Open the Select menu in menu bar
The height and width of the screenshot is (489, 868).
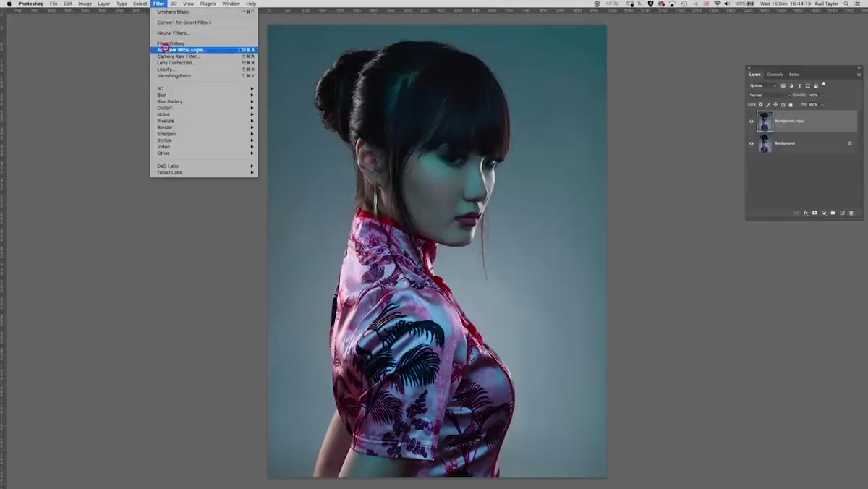[x=140, y=4]
